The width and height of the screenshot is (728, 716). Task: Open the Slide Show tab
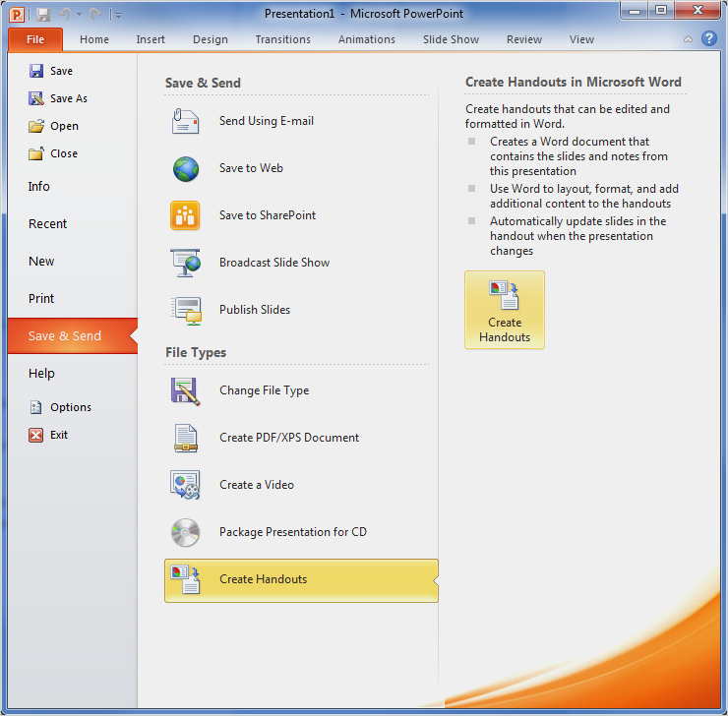point(451,39)
